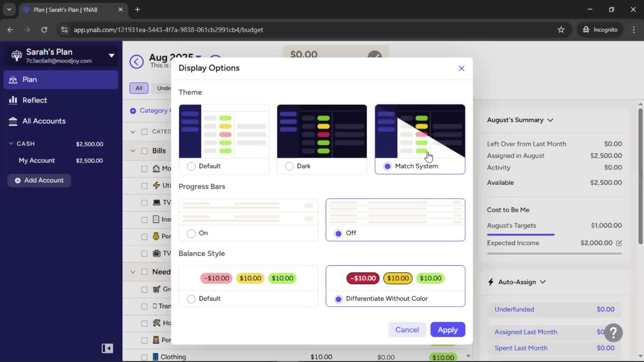Close the Display Options dialog with X
This screenshot has height=362, width=644.
coord(462,68)
